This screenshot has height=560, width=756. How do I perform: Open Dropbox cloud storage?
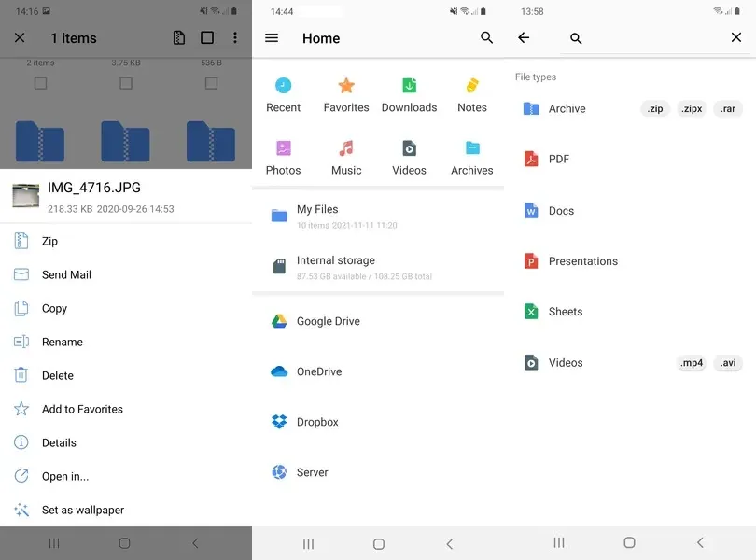[378, 422]
